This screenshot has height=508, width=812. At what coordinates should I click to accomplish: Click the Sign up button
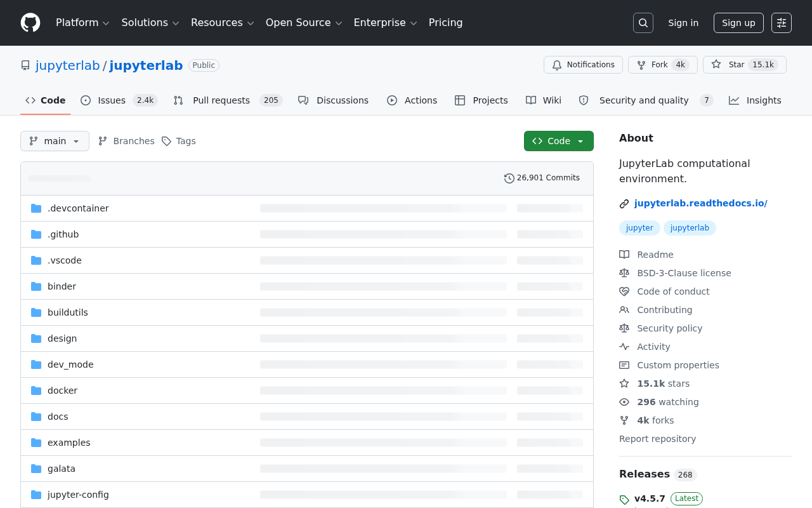click(738, 23)
